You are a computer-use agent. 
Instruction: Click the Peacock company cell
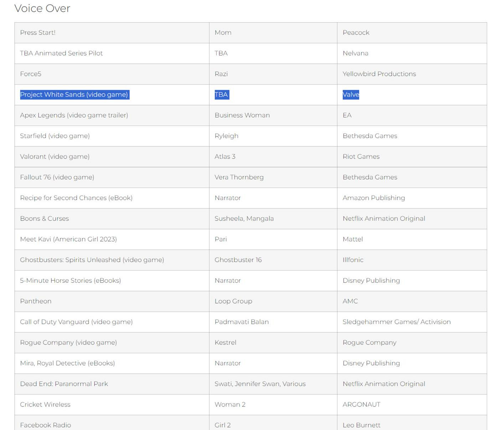[x=356, y=32]
